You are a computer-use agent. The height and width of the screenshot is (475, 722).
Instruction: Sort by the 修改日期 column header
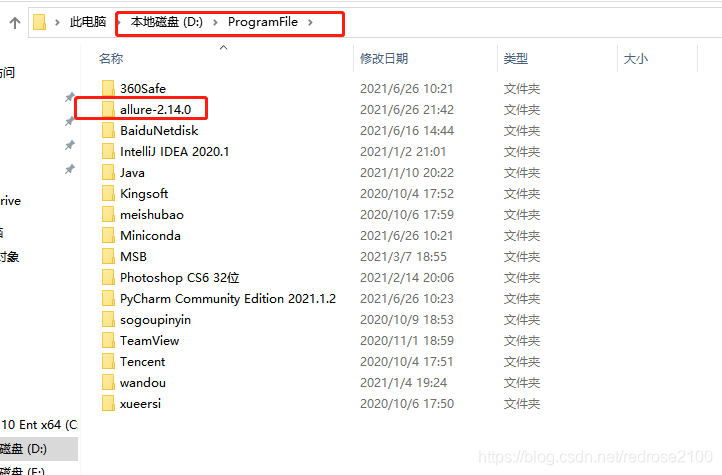click(384, 58)
